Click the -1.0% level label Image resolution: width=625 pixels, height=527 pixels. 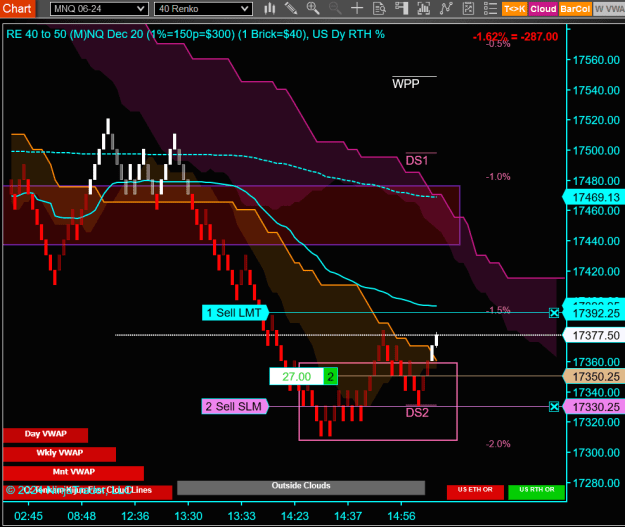(498, 177)
